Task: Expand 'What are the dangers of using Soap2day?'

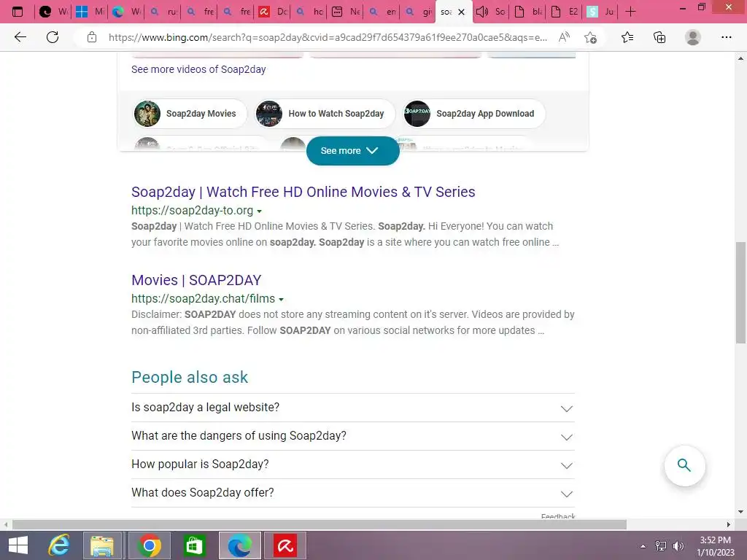Action: tap(352, 436)
